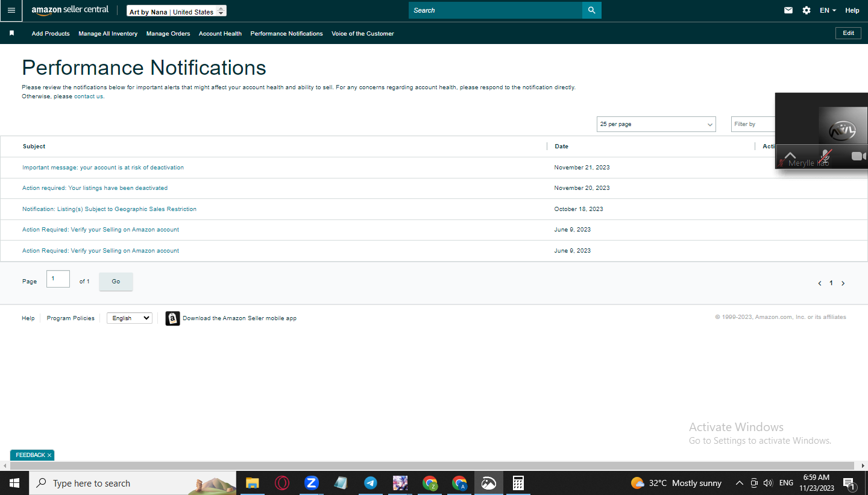This screenshot has height=495, width=868.
Task: Open the 25 per page dropdown
Action: coord(656,124)
